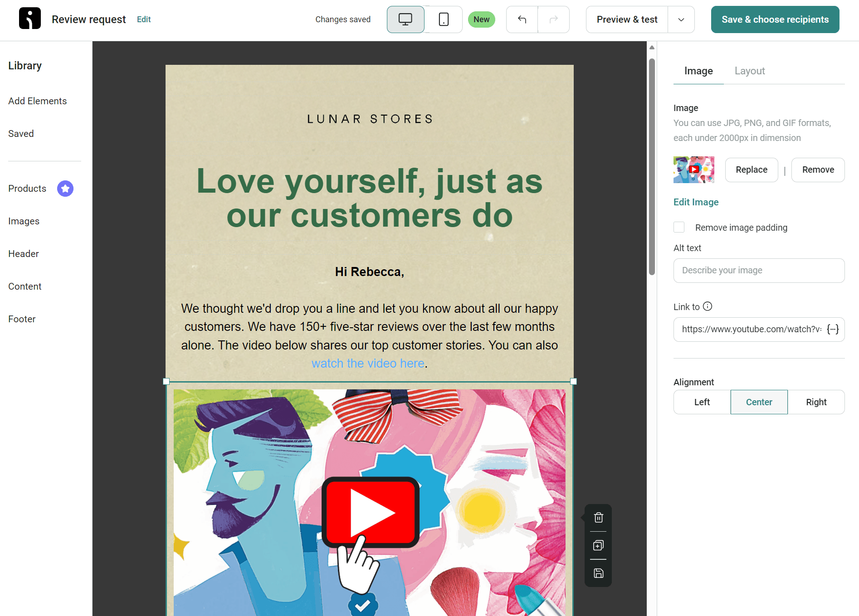
Task: Click the body paragraph about happy customers
Action: tap(370, 336)
